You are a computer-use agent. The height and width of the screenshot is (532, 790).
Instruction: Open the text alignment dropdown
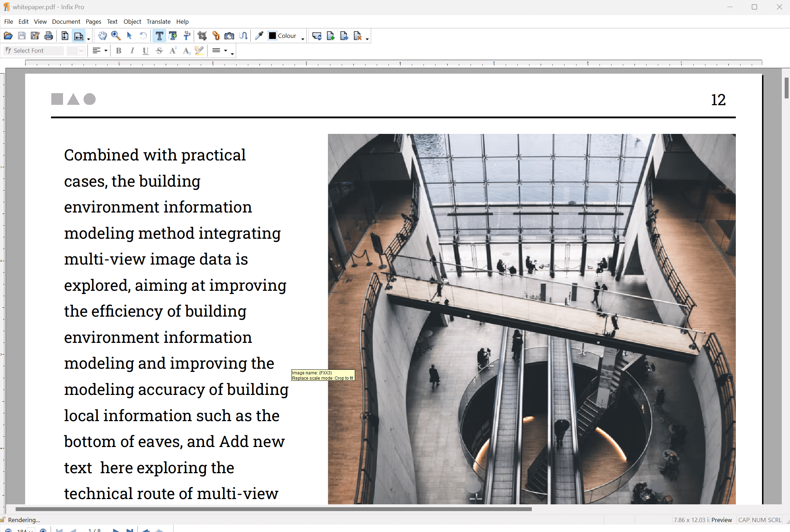point(105,51)
